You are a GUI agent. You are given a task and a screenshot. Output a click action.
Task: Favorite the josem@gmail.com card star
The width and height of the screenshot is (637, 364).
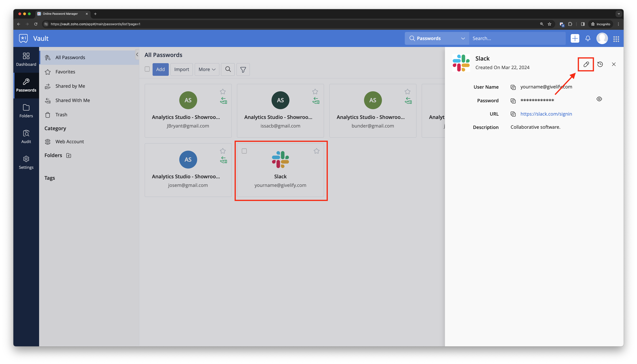[x=222, y=151]
